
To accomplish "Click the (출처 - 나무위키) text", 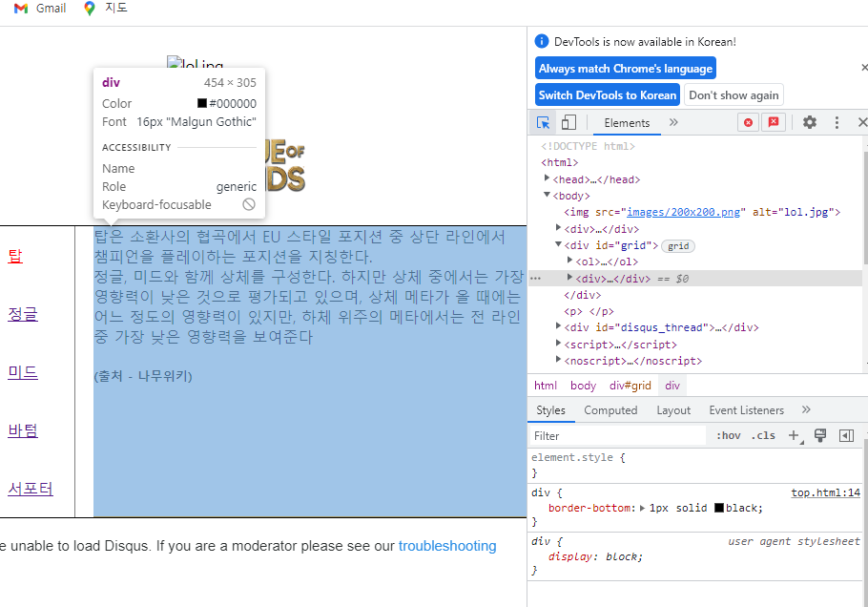I will 143,376.
